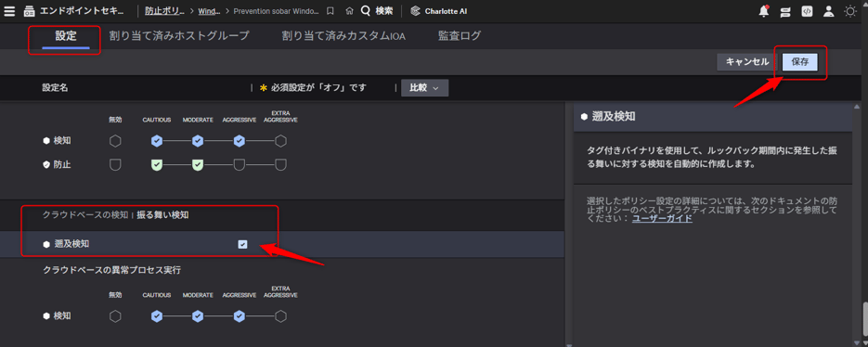The height and width of the screenshot is (347, 868).
Task: Click the scroll-up arrow above the 遡及検知 panel
Action: click(x=858, y=107)
